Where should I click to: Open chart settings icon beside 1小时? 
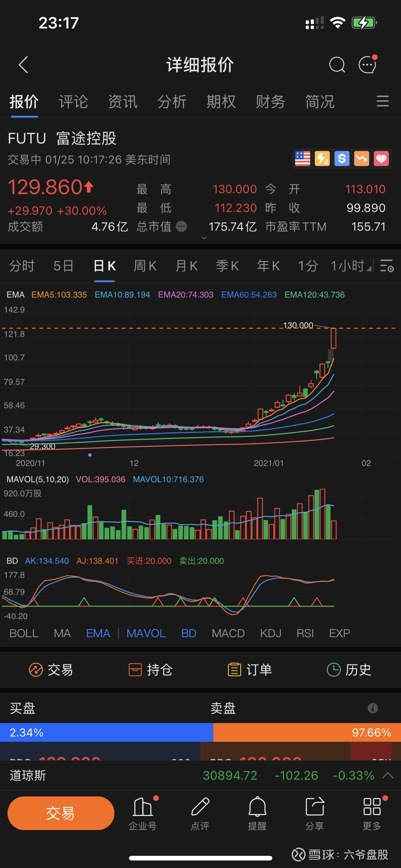387,266
